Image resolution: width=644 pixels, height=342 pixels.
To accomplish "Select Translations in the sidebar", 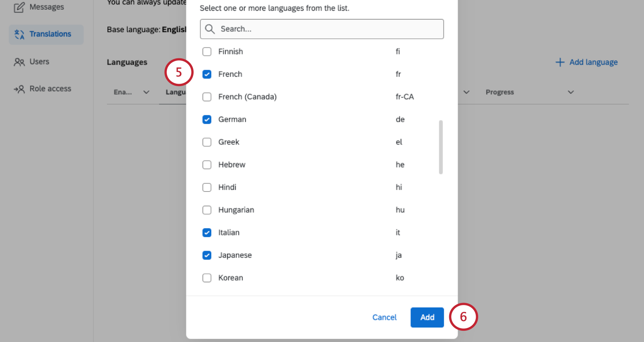I will pyautogui.click(x=46, y=34).
